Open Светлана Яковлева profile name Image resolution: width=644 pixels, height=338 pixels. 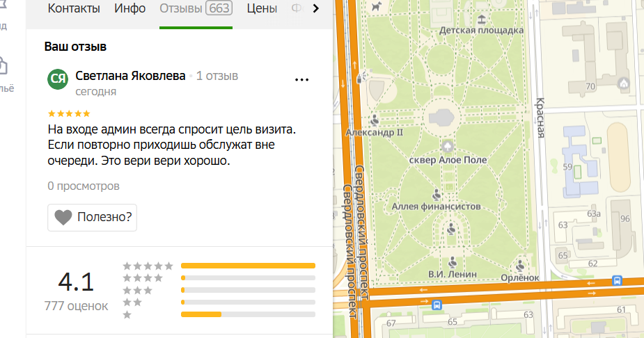pos(131,76)
